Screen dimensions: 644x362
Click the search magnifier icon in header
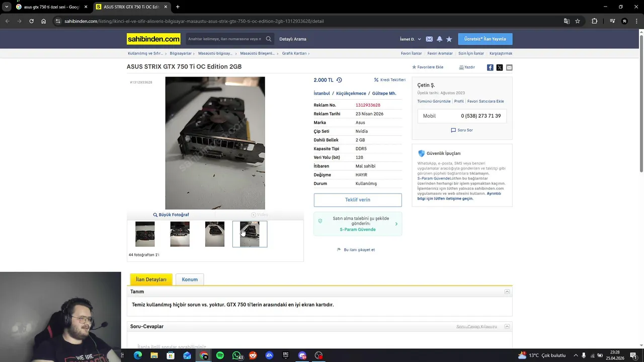(x=269, y=39)
